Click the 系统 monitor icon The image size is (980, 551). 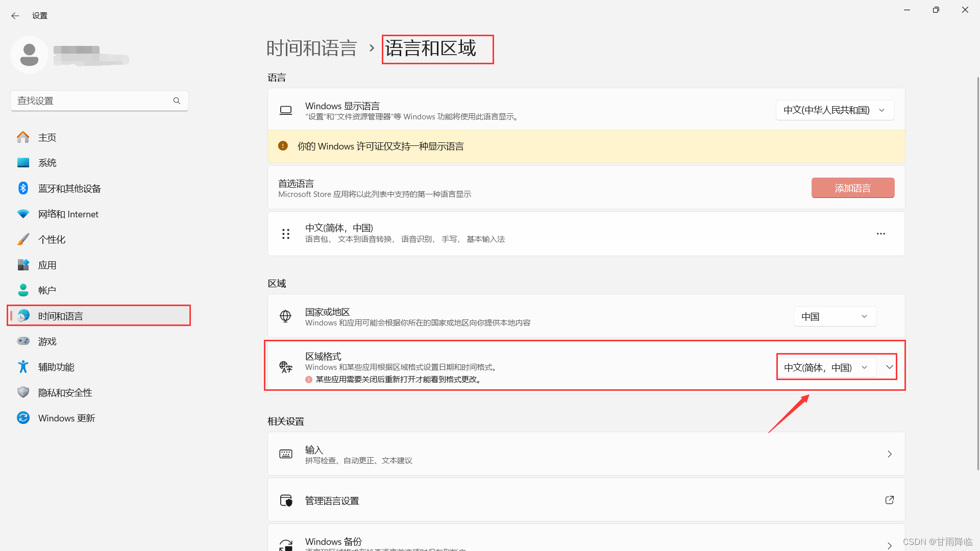(23, 163)
